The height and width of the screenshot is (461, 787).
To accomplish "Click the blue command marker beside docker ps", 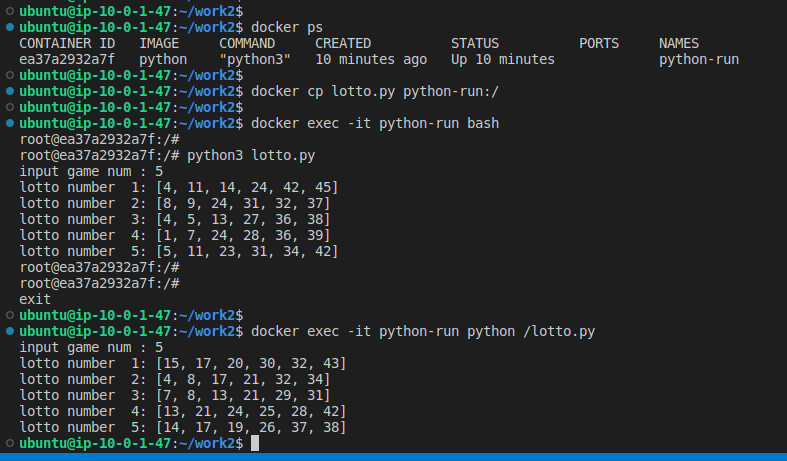I will click(x=10, y=27).
